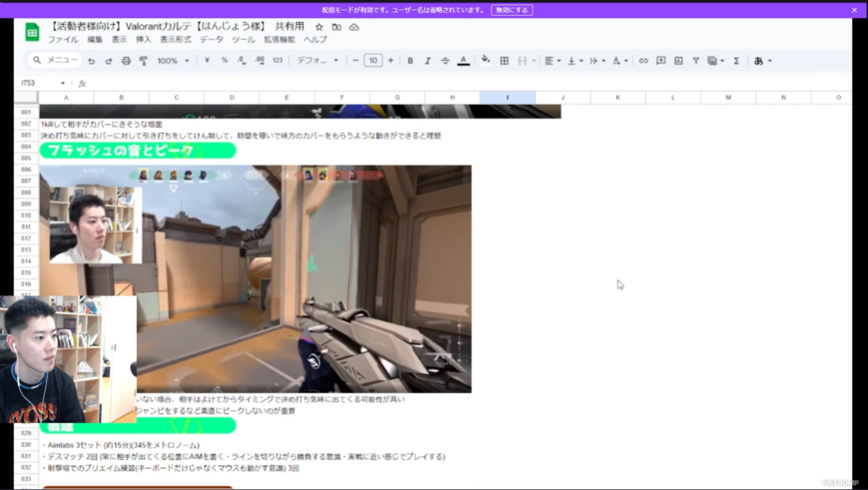Viewport: 868px width, 490px height.
Task: Click the Valorant gameplay screenshot image
Action: tap(255, 279)
